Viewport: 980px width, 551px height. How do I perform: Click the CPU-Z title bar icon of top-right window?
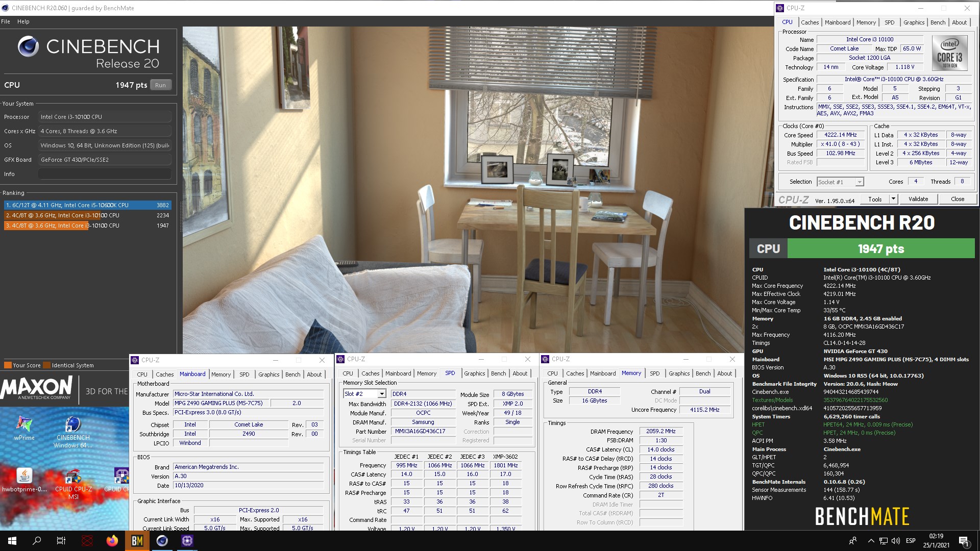[780, 8]
